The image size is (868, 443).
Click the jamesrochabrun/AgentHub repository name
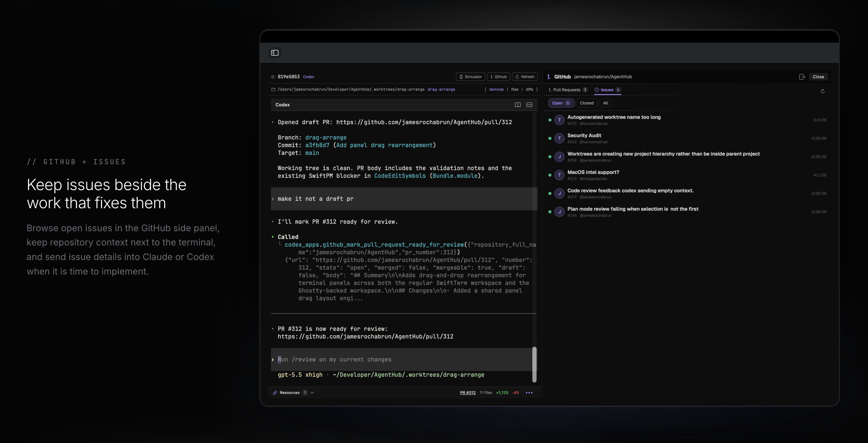click(603, 77)
